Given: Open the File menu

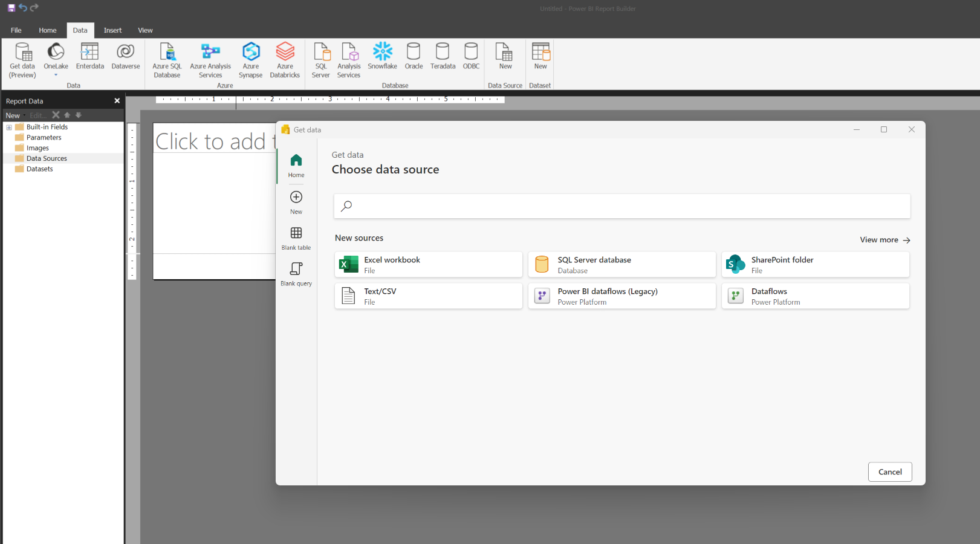Looking at the screenshot, I should [x=16, y=30].
